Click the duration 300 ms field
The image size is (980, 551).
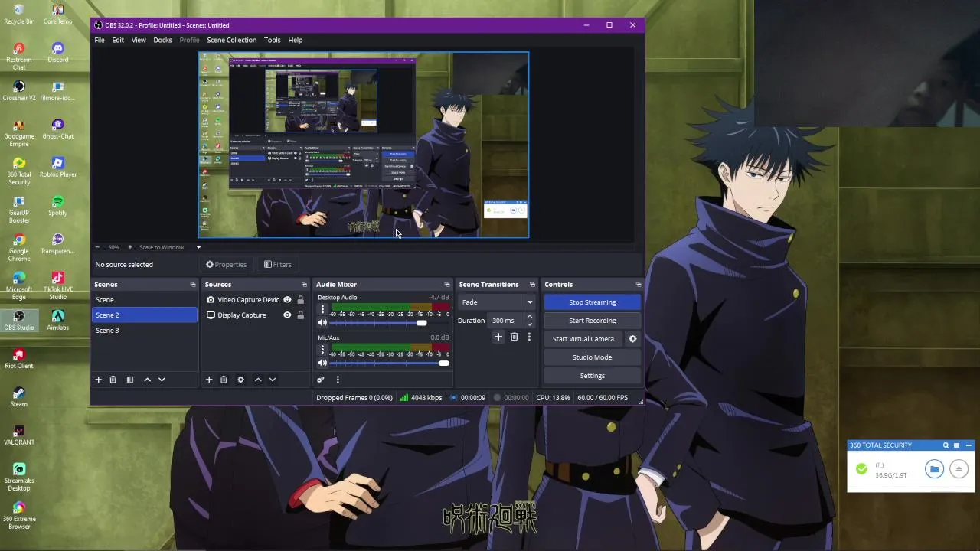tap(505, 321)
